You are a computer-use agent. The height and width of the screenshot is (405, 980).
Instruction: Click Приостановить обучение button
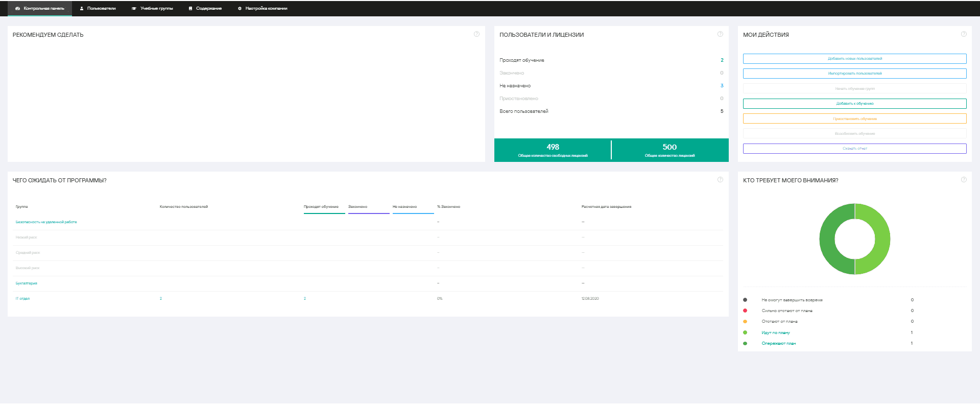coord(854,118)
